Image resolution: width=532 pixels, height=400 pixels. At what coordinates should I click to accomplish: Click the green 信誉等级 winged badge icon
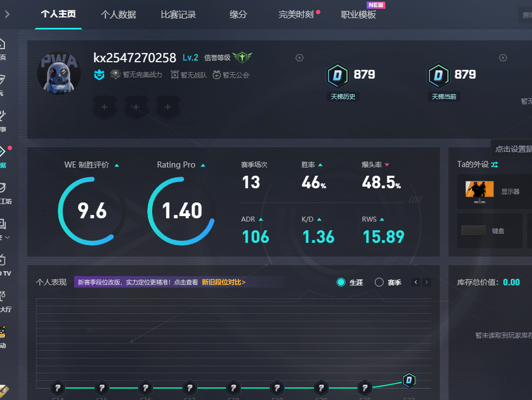coord(242,57)
